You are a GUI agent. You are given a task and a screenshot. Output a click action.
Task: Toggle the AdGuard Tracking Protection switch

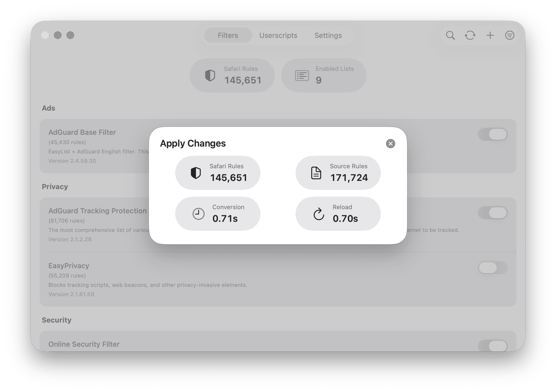coord(493,213)
